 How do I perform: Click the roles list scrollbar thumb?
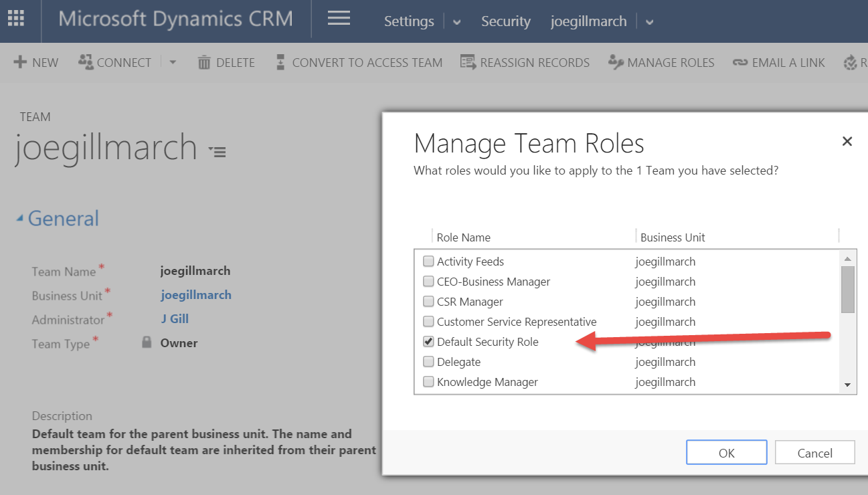tap(848, 289)
